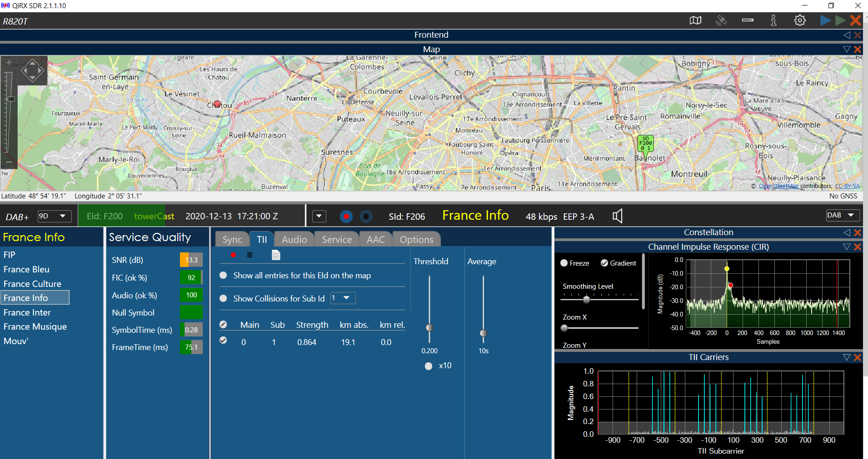The height and width of the screenshot is (459, 868).
Task: Zoom in the map with the plus icon
Action: coord(9,64)
